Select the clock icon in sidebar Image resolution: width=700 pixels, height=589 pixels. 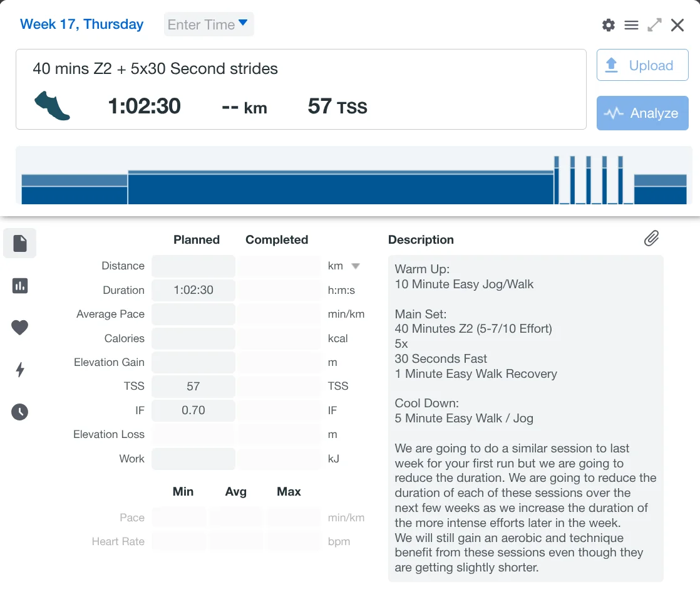click(x=20, y=412)
